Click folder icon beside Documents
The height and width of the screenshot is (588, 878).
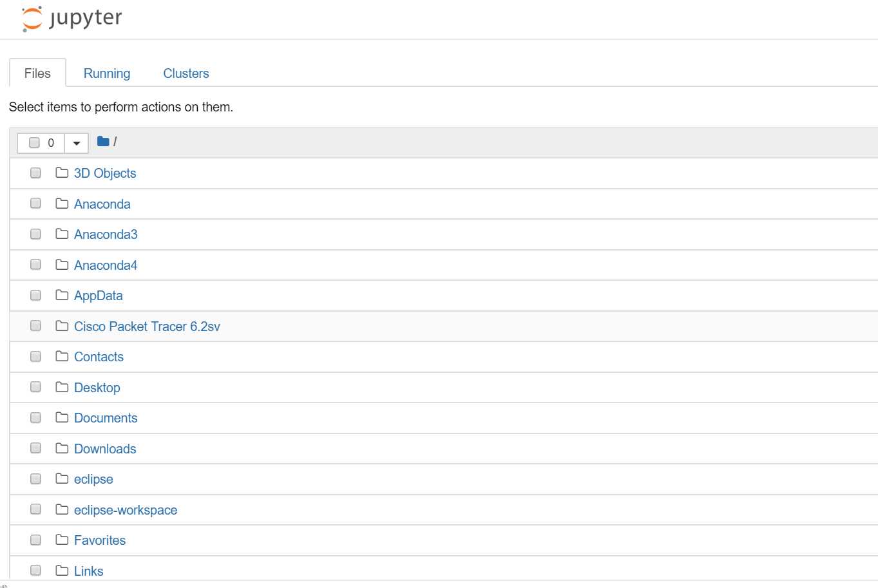(x=62, y=417)
